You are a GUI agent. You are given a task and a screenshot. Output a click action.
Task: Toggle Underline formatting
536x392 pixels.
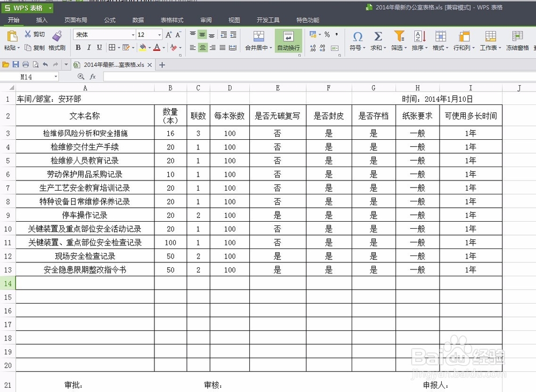click(x=100, y=48)
